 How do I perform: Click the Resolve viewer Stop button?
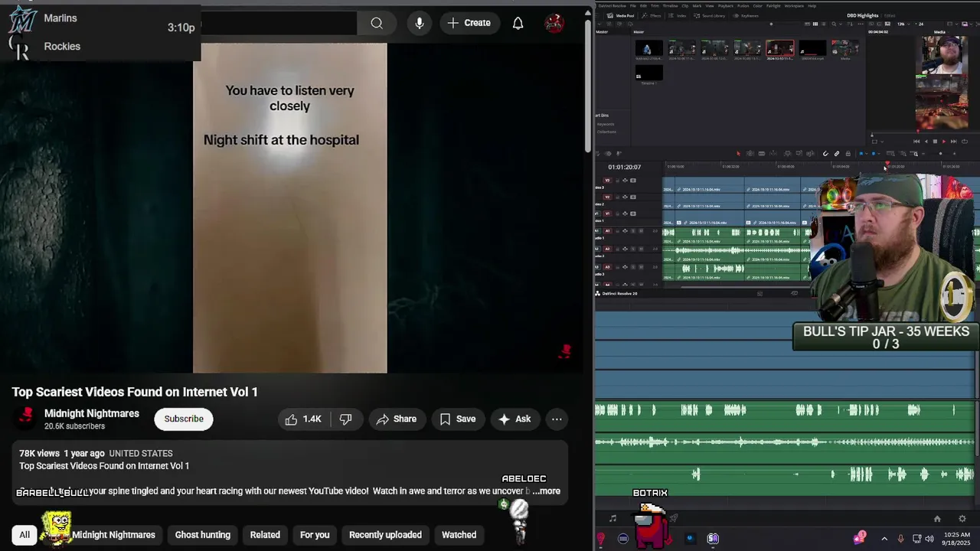pyautogui.click(x=935, y=142)
